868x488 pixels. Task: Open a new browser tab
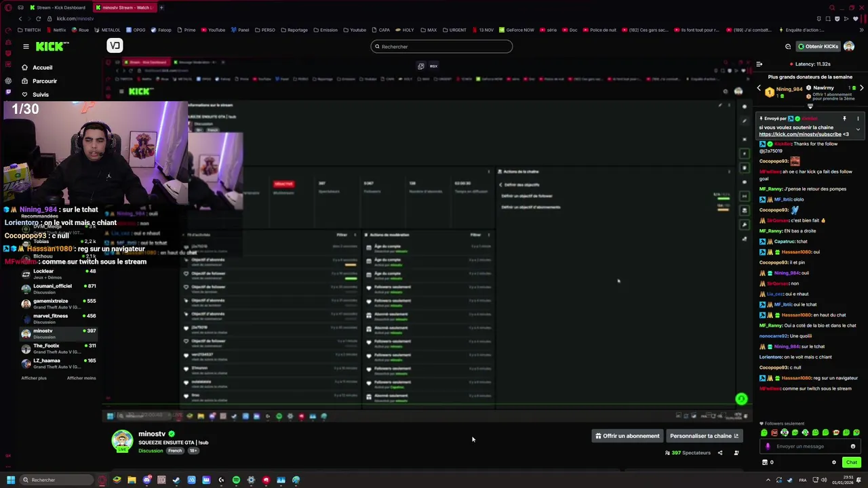click(x=161, y=7)
